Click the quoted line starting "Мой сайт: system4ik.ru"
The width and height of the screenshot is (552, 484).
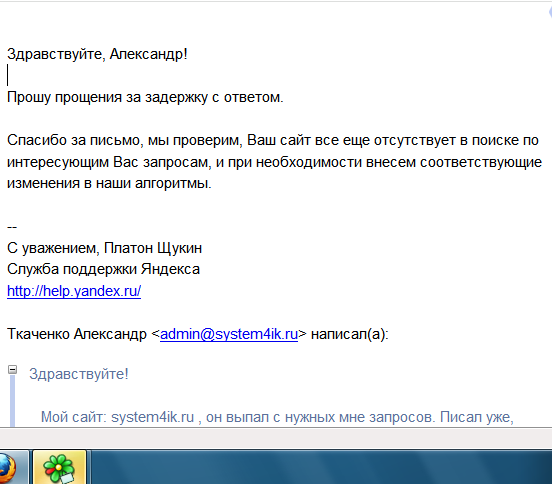click(x=277, y=417)
